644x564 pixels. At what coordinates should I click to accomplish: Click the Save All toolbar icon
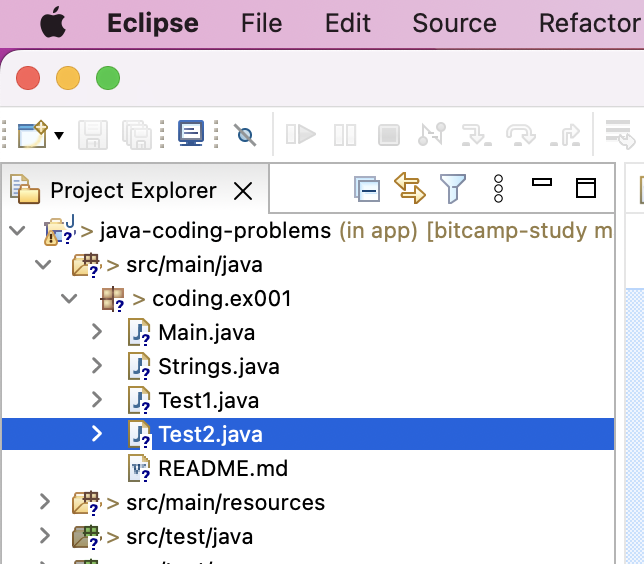(x=137, y=134)
